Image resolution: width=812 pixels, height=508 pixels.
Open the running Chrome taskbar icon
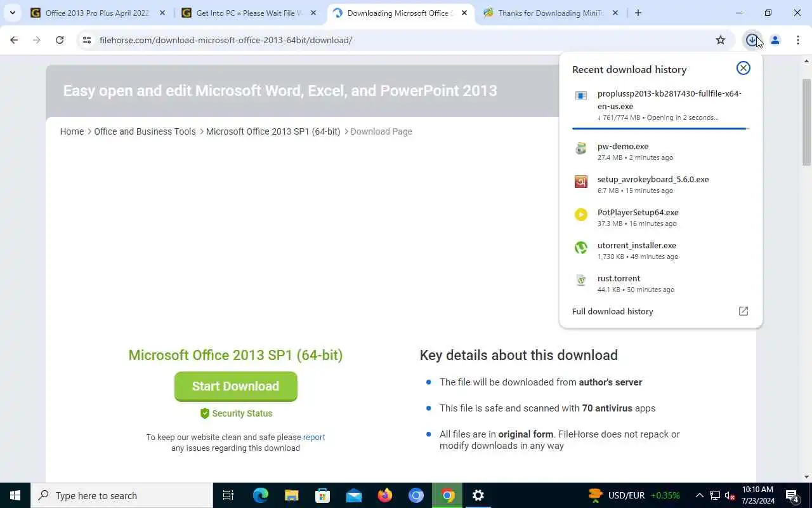447,495
